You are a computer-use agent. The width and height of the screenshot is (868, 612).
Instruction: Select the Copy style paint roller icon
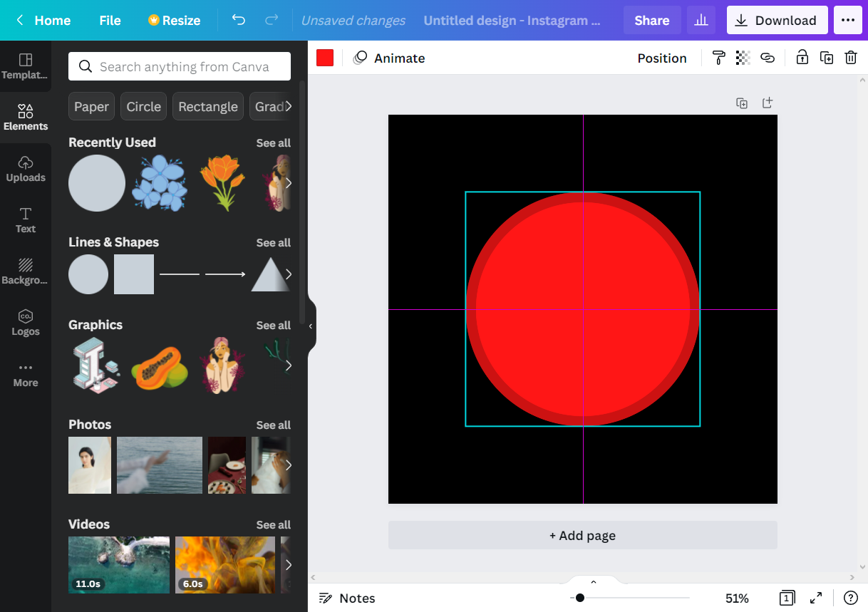[718, 58]
